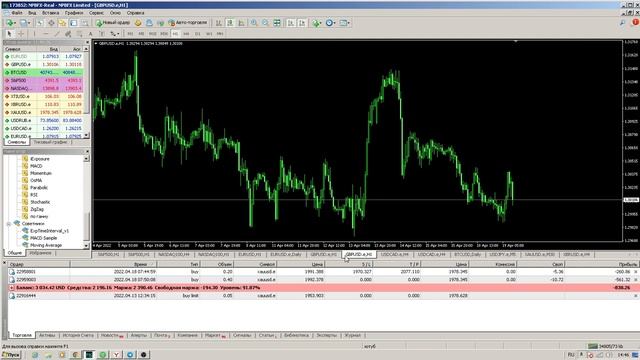640x360 pixels.
Task: Click the New Chart toolbar icon
Action: tap(10, 23)
